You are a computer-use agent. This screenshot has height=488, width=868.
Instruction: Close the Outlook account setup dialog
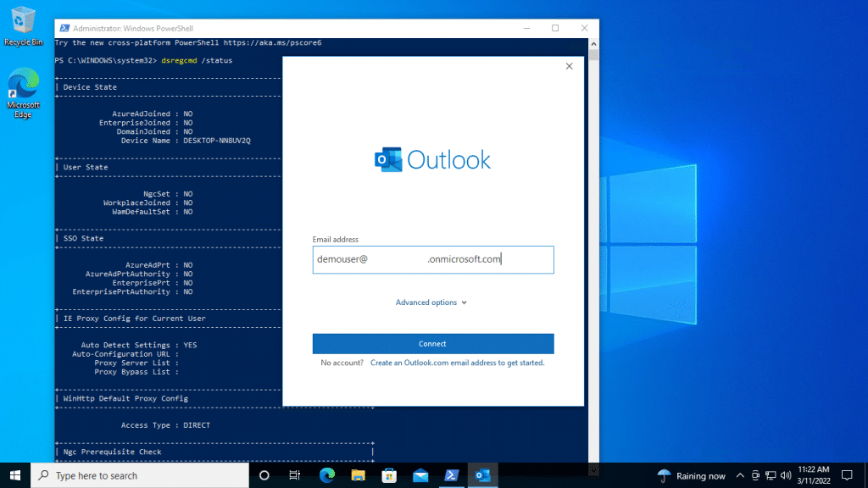pyautogui.click(x=569, y=66)
